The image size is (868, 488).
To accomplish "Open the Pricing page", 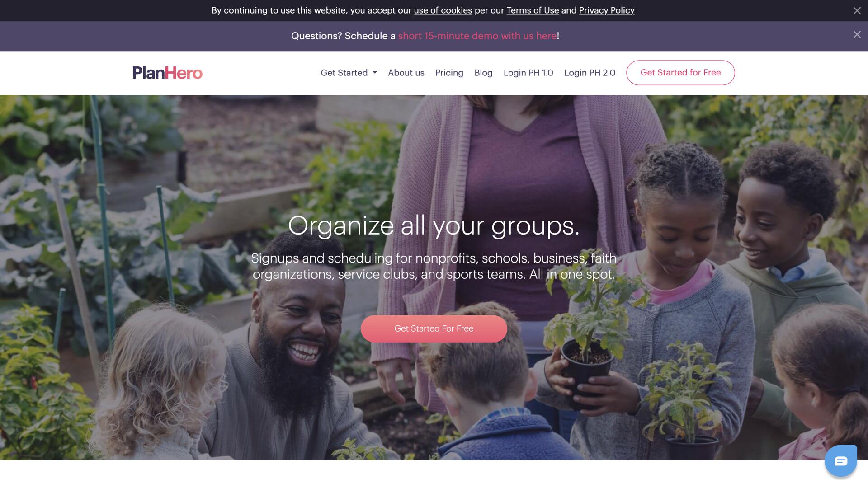I will pyautogui.click(x=449, y=72).
